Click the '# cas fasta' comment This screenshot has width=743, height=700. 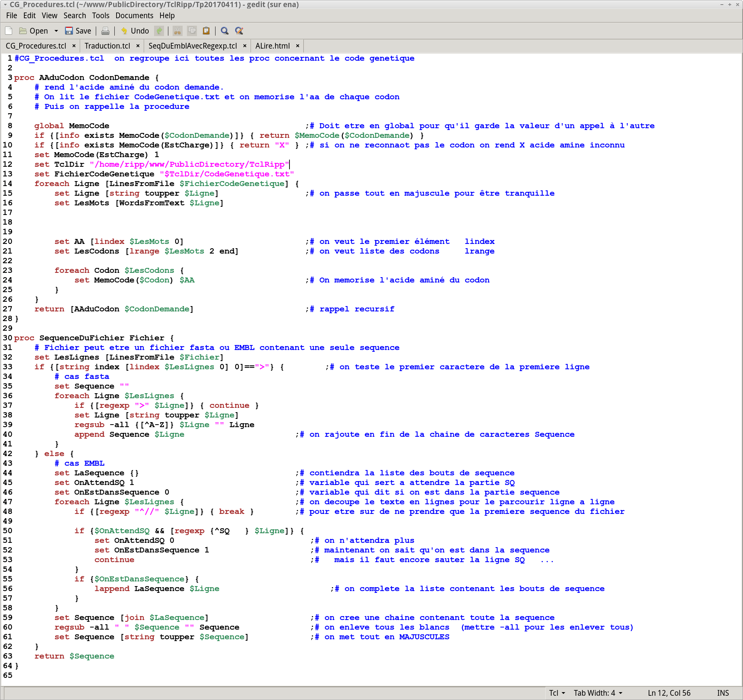click(x=82, y=376)
